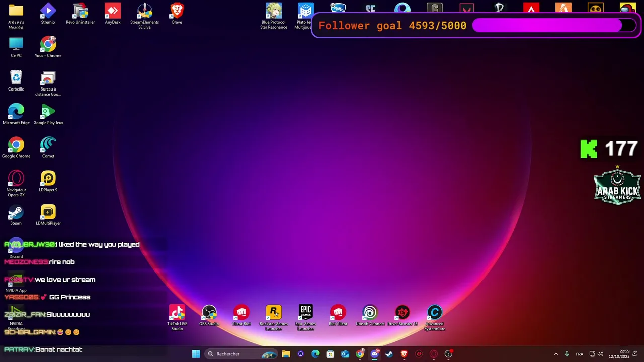
Task: Open the Riot Client shortcut
Action: (338, 315)
